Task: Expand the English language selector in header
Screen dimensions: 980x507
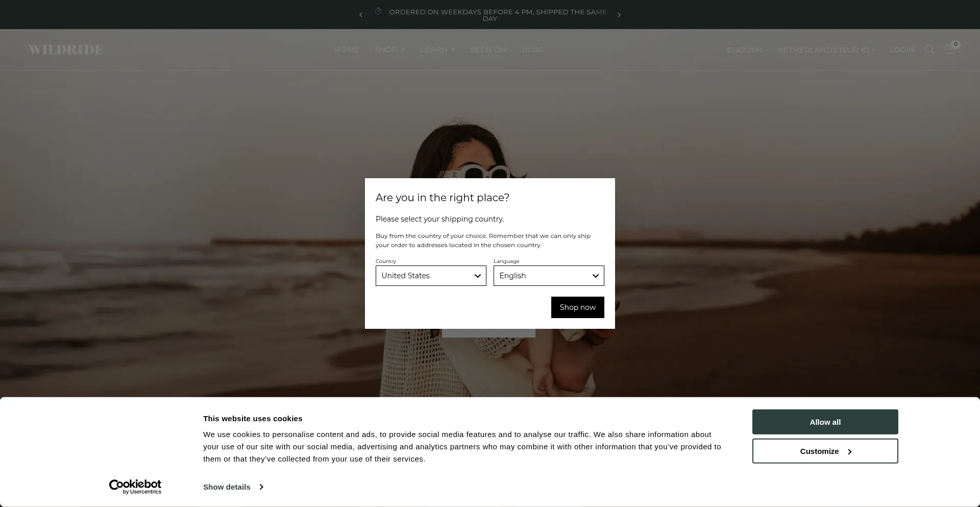Action: coord(747,50)
